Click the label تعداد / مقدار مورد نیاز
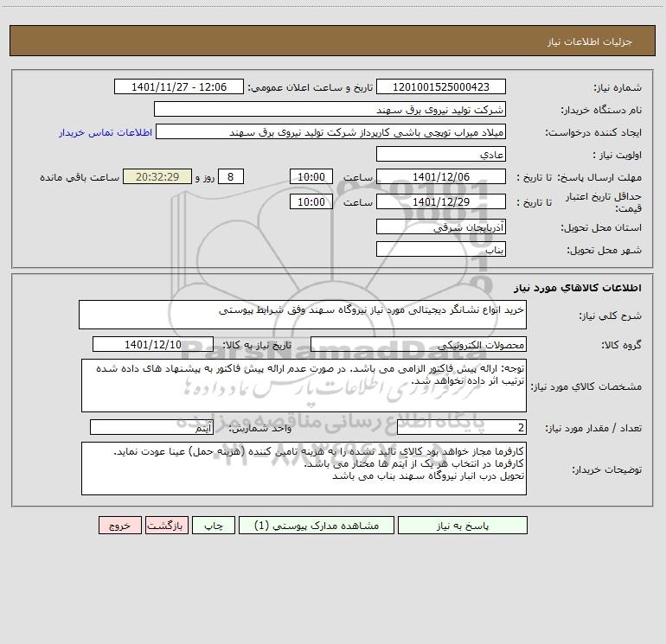This screenshot has height=644, width=666. (593, 429)
